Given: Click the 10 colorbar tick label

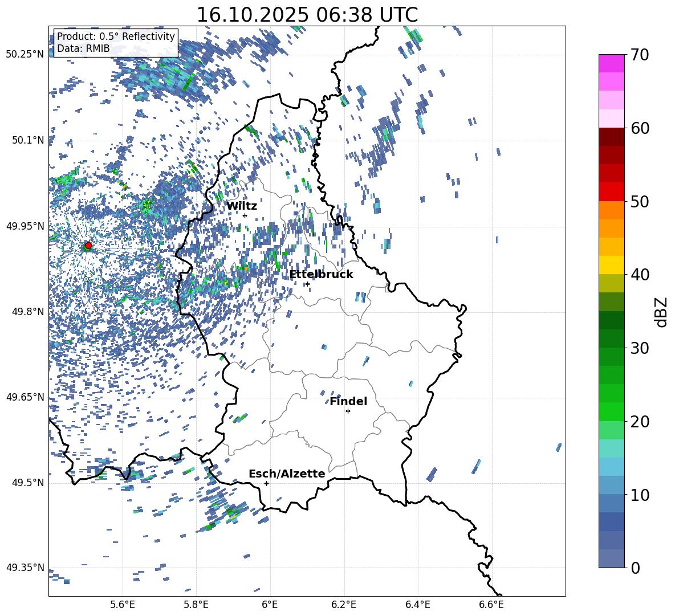Looking at the screenshot, I should point(640,495).
